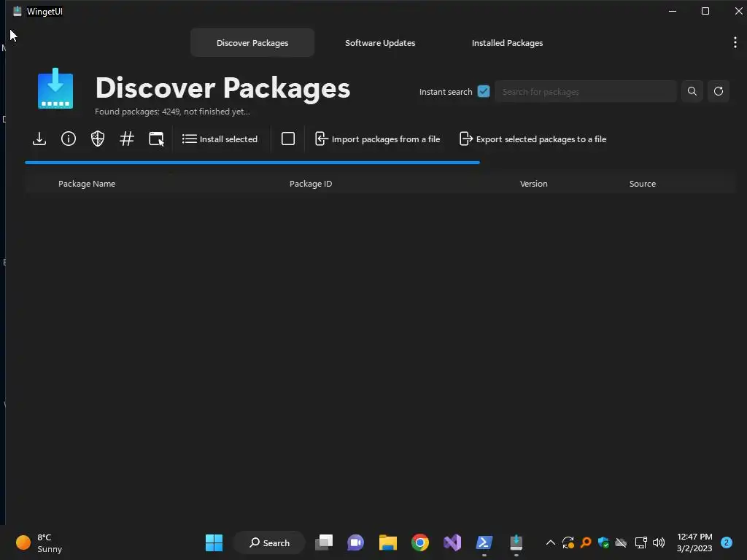
Task: Open the purple video chat taskbar icon
Action: point(355,542)
